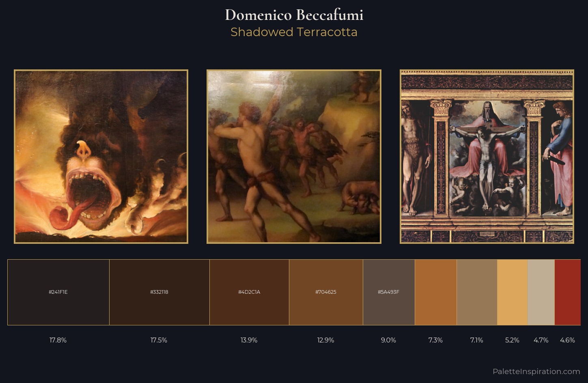588x383 pixels.
Task: Select the #332118 dark brown swatch
Action: point(159,292)
